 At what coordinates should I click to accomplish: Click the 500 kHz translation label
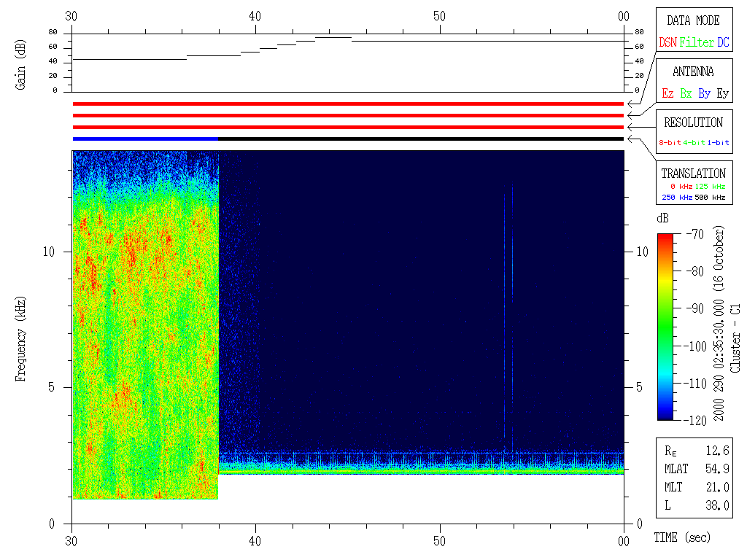pos(710,198)
